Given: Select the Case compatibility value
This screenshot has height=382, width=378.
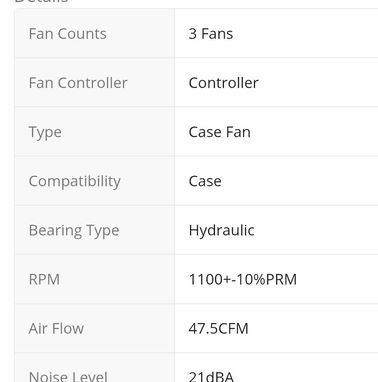Looking at the screenshot, I should coord(205,181).
